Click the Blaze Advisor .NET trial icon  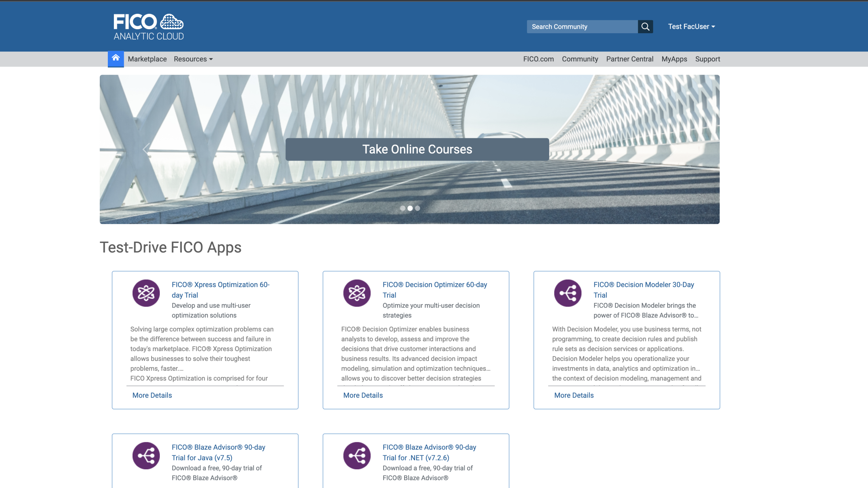coord(357,455)
